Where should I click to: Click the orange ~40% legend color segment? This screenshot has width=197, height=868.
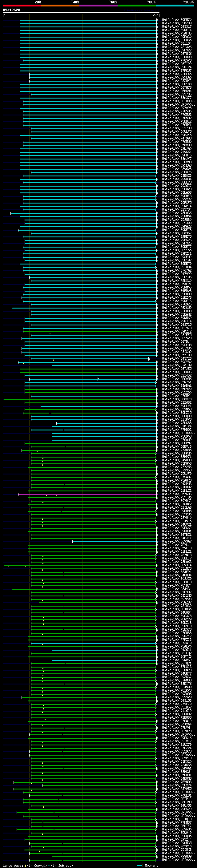(60, 6)
